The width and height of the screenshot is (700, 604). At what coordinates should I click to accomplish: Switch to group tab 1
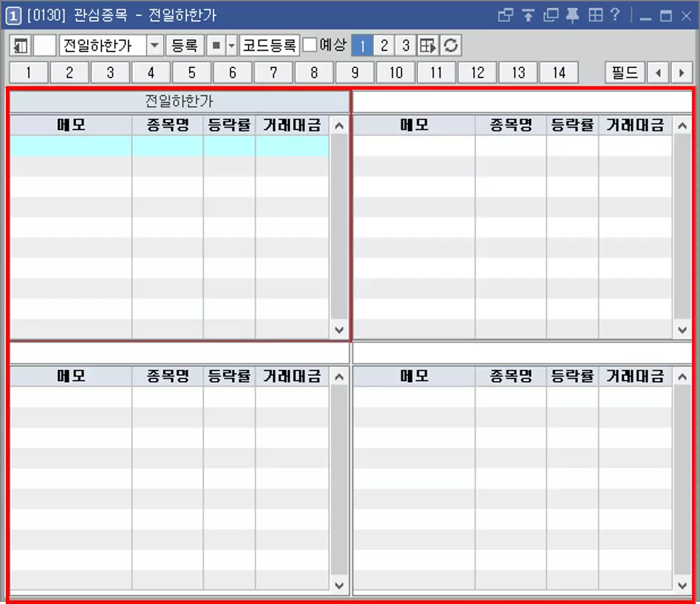coord(29,72)
